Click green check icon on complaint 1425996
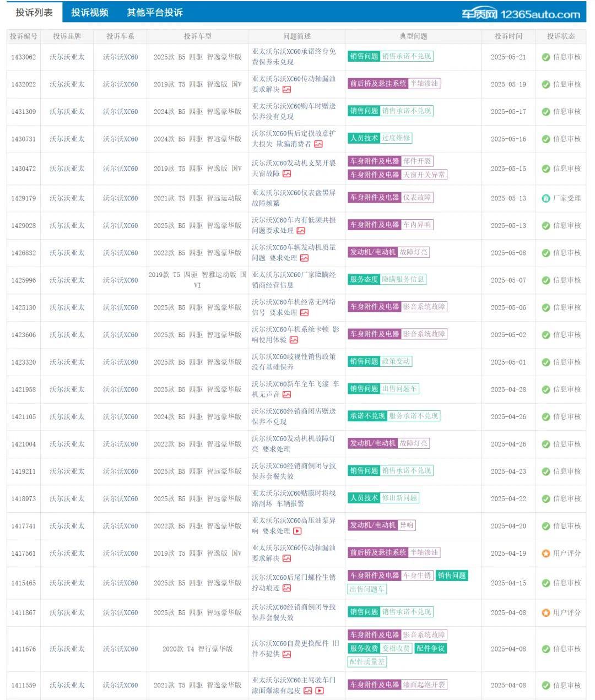 (x=546, y=280)
